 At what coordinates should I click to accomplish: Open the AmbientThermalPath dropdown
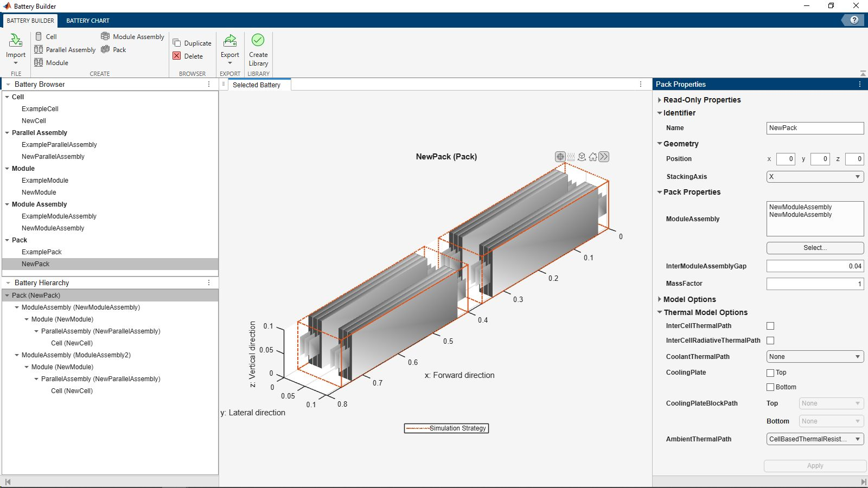(x=815, y=439)
